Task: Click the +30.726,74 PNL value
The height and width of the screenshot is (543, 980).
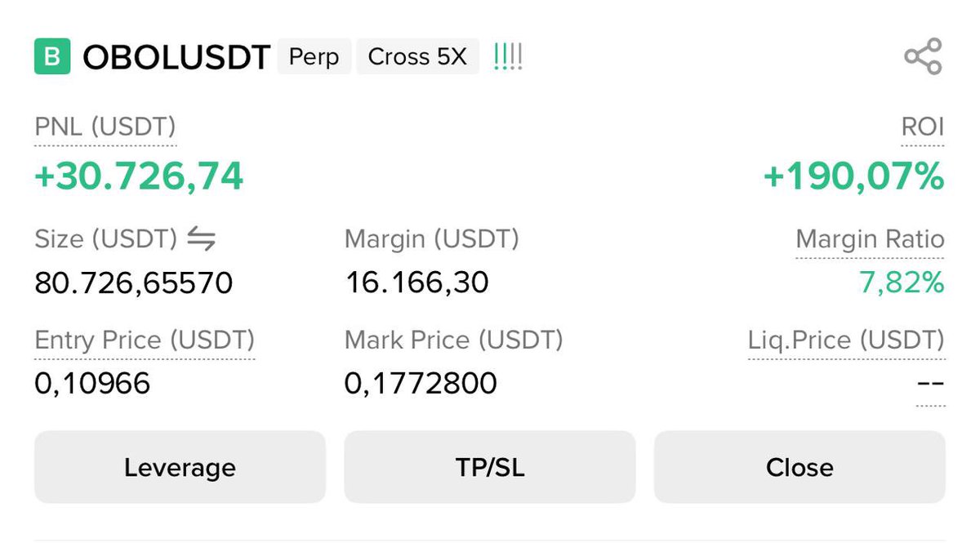Action: point(139,176)
